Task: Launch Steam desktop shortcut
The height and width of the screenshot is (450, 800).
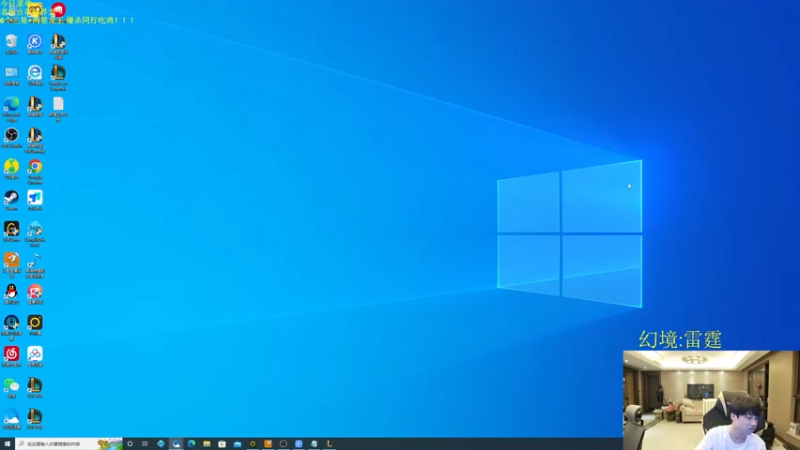Action: [x=11, y=200]
